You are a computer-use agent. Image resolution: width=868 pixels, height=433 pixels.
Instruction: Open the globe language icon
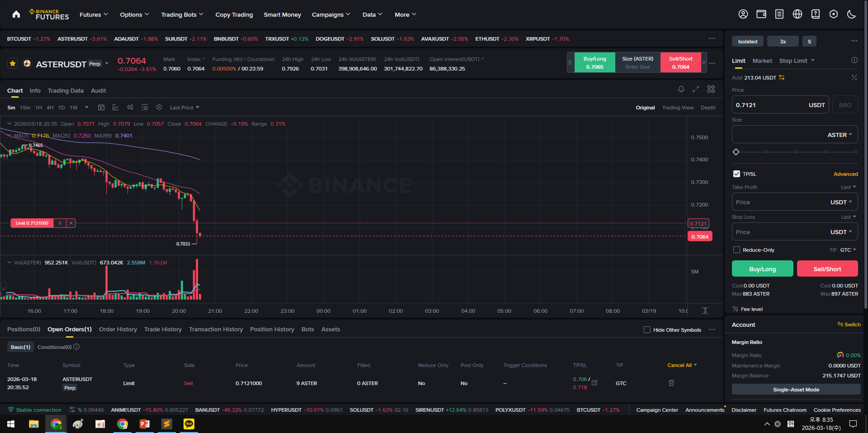coord(797,14)
